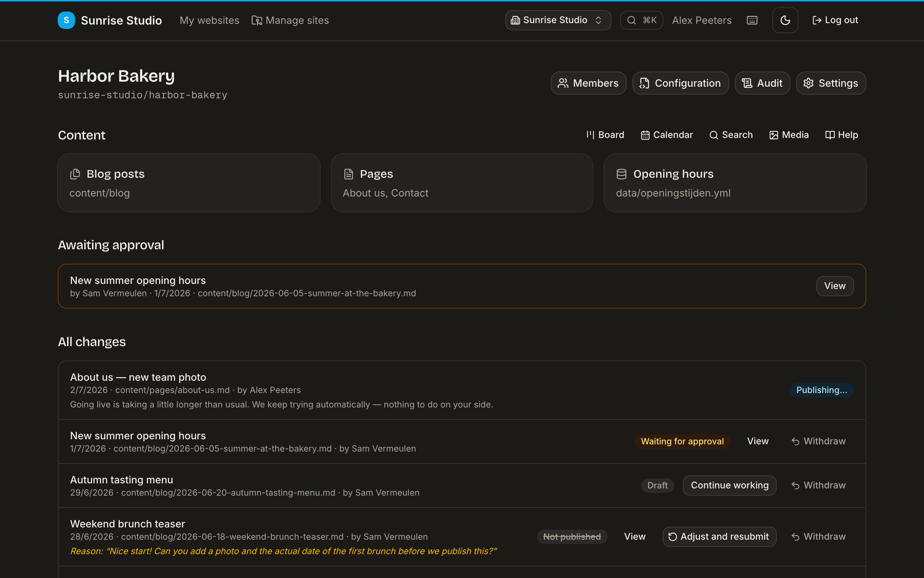This screenshot has width=924, height=578.
Task: Click the Manage sites folder icon
Action: coord(257,21)
